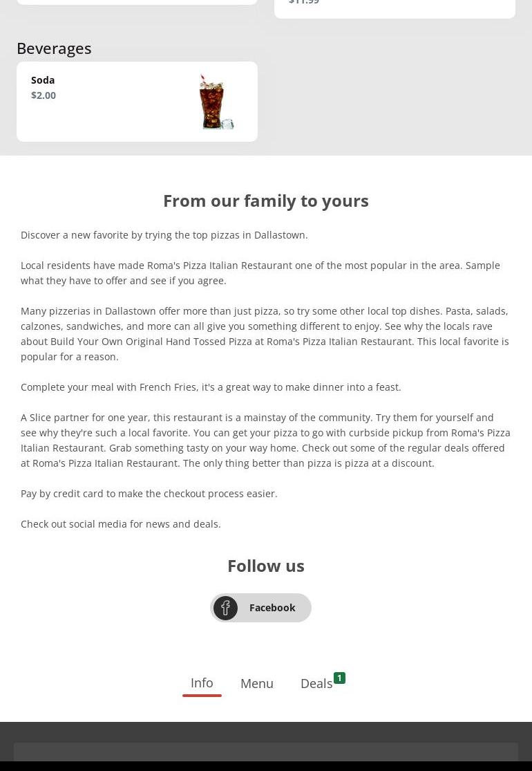Click the green Deals count badge
The height and width of the screenshot is (771, 532).
(339, 678)
